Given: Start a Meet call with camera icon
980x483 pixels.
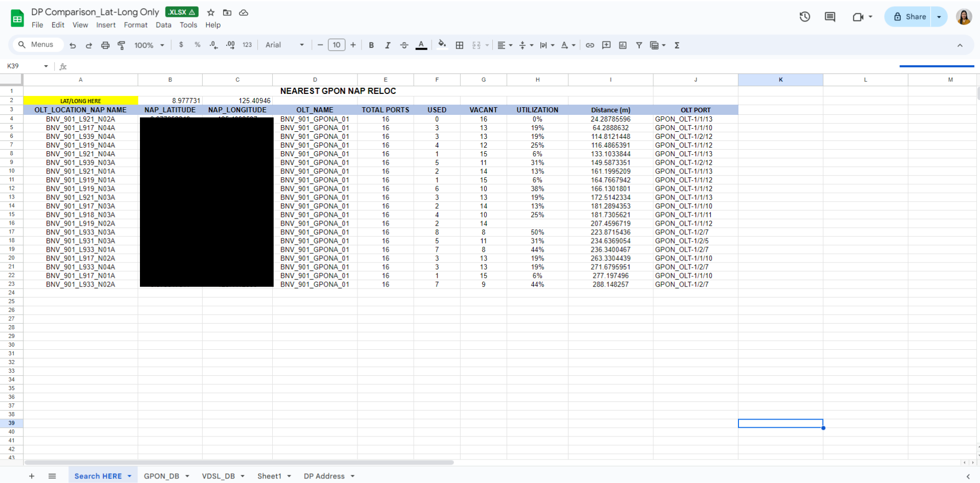Looking at the screenshot, I should click(858, 17).
